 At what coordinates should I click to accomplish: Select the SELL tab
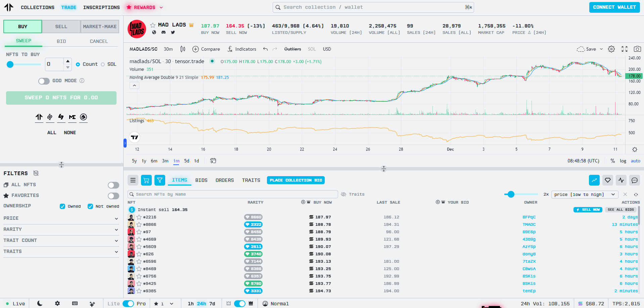(61, 27)
